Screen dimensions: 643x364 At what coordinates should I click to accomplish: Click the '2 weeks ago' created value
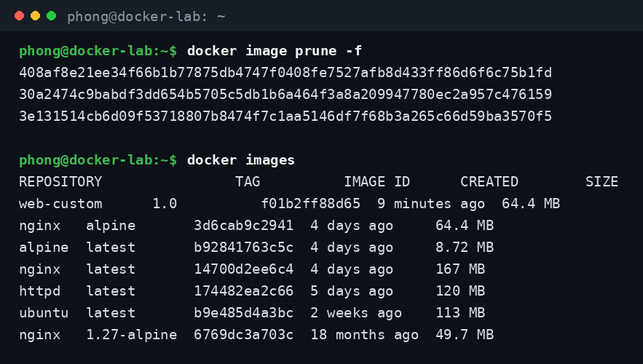pos(356,313)
